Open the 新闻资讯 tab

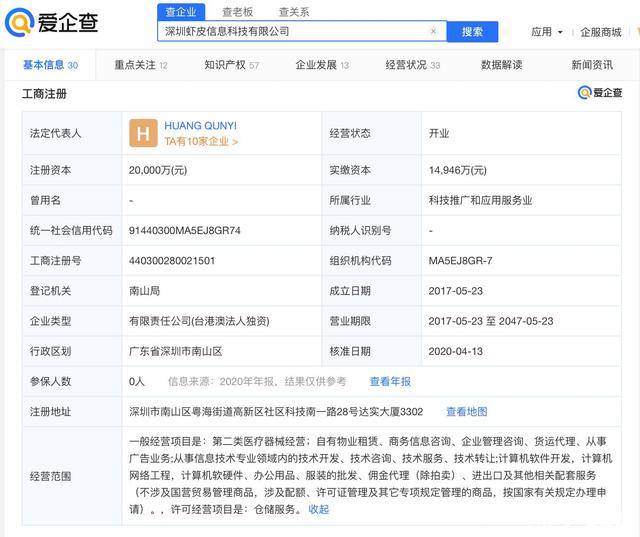coord(592,65)
